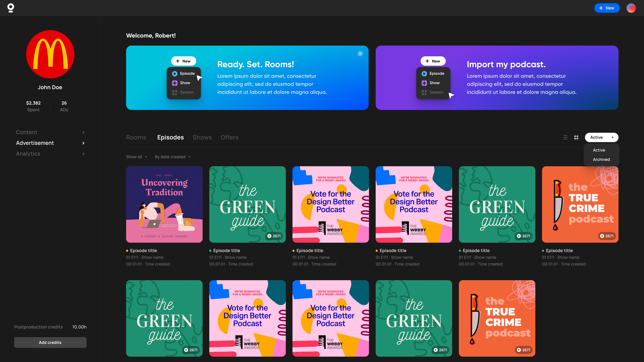
Task: Switch to the Shows tab
Action: point(202,137)
